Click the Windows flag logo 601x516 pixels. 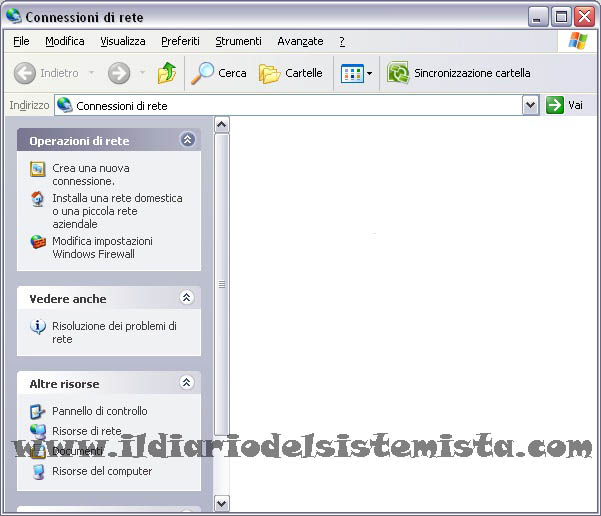pos(578,41)
